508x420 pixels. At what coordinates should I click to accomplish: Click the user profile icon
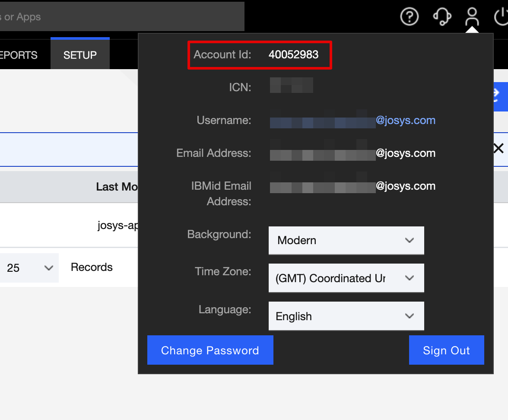coord(472,17)
